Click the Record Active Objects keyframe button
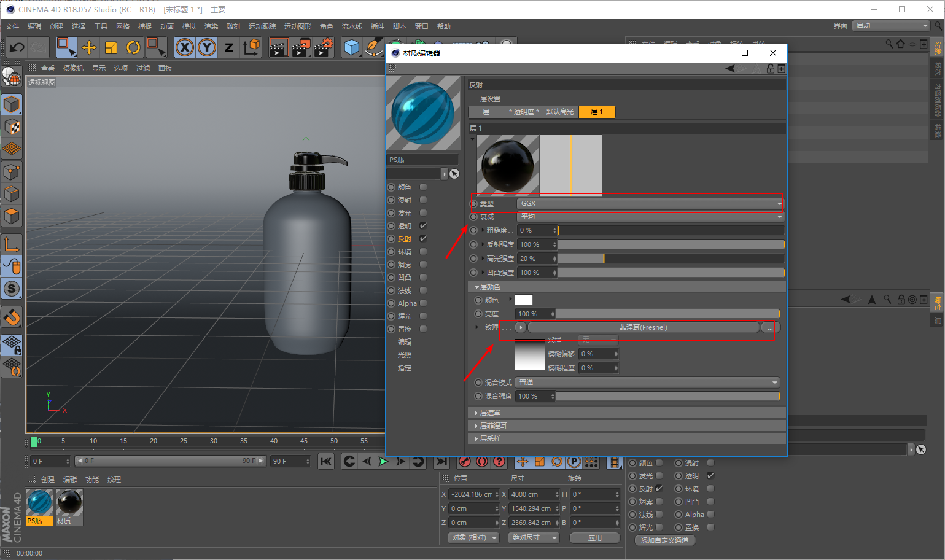The height and width of the screenshot is (560, 945). pos(465,462)
